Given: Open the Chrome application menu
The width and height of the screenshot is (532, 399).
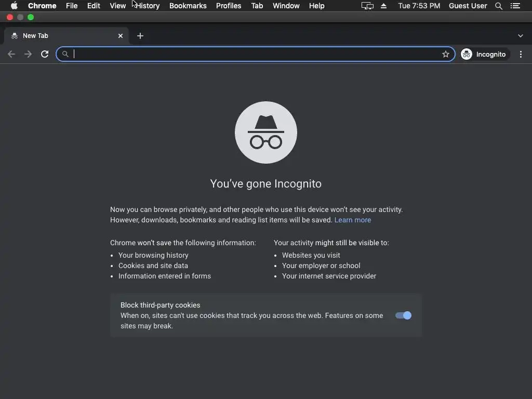Looking at the screenshot, I should (x=42, y=6).
